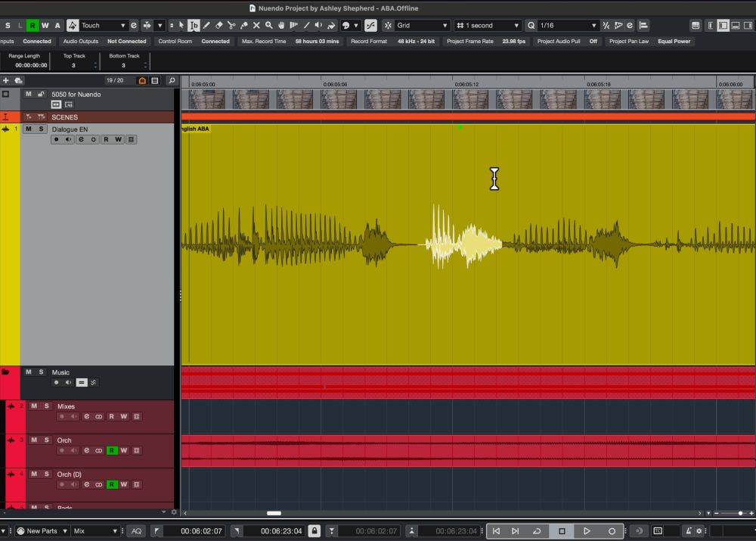Screen dimensions: 756x541
Task: Pick the Zoom magnifier tool
Action: tap(268, 25)
